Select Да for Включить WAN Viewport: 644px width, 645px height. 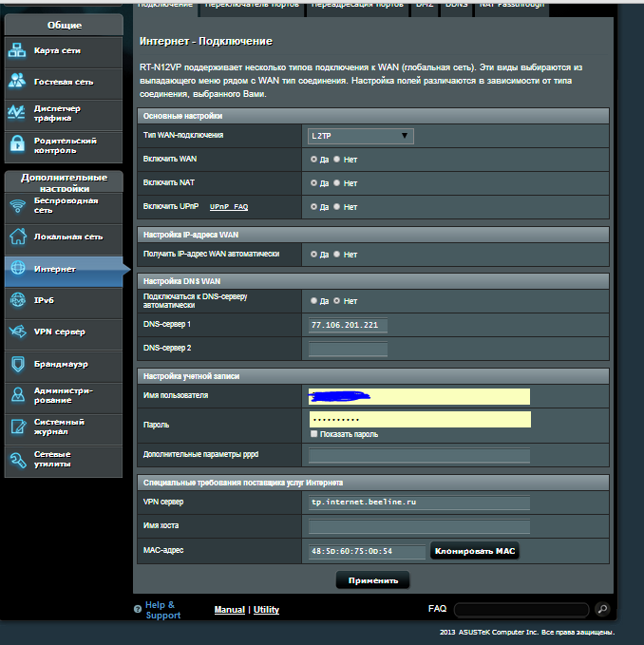pos(313,160)
